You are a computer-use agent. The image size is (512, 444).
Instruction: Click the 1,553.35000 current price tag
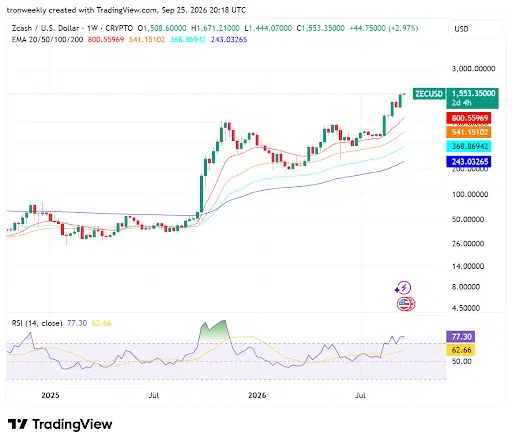(x=473, y=94)
